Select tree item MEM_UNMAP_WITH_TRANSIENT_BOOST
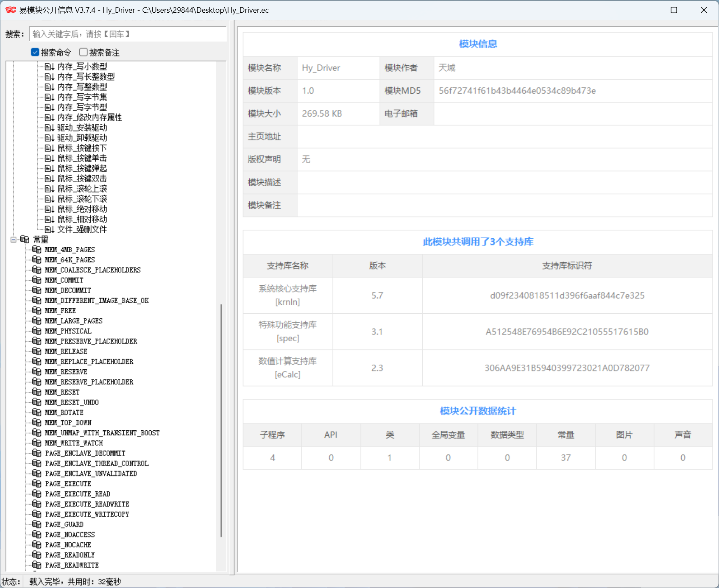This screenshot has width=719, height=588. coord(103,433)
